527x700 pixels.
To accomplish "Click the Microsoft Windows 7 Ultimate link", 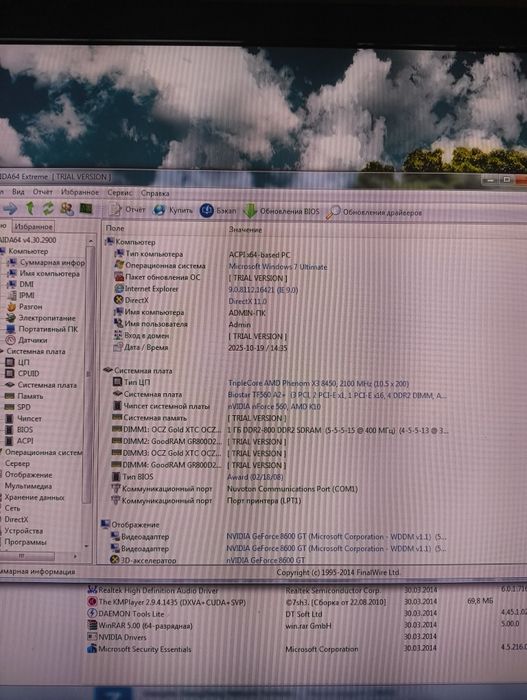I will pyautogui.click(x=278, y=267).
